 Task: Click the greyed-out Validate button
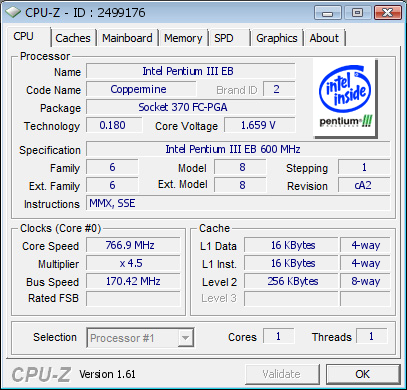pos(282,374)
